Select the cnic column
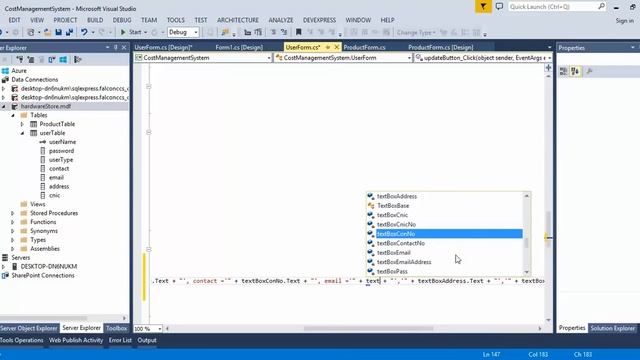The image size is (640, 360). (54, 196)
